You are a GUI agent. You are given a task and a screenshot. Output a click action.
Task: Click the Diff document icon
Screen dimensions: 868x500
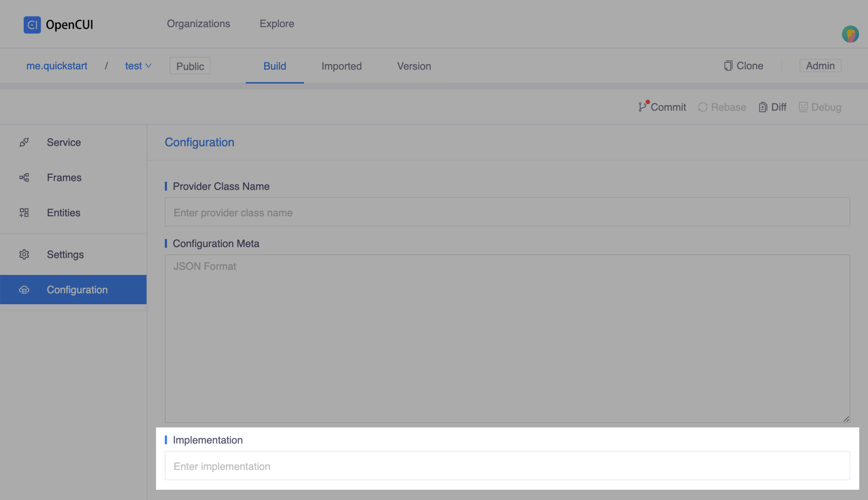coord(763,107)
